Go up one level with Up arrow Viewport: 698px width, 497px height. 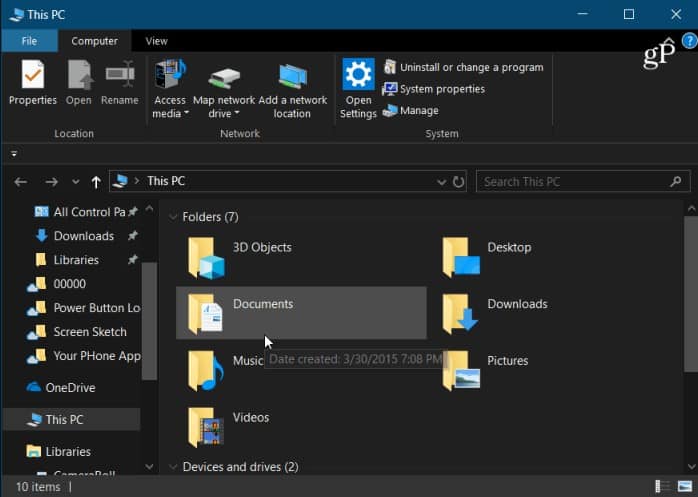coord(96,182)
